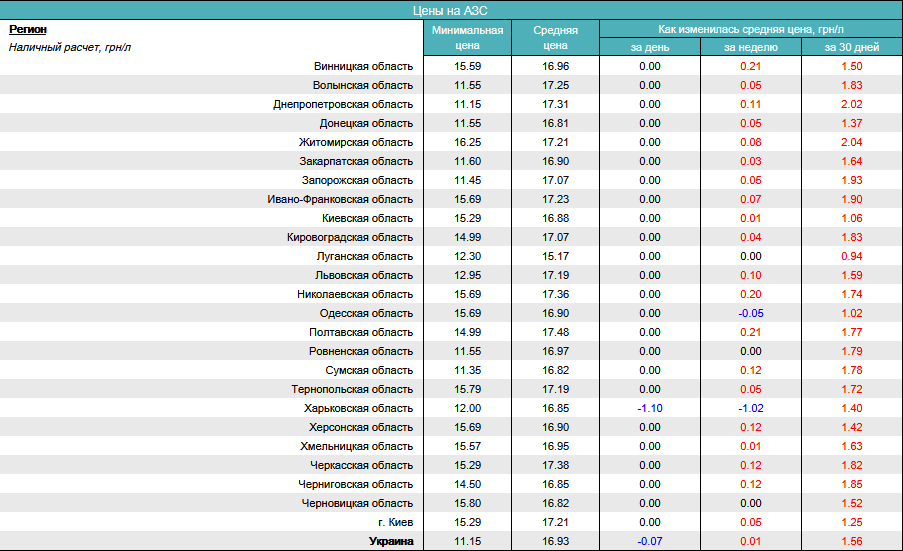903x551 pixels.
Task: Select Житомирская's 2.04 thirty-day change cell
Action: pos(851,142)
